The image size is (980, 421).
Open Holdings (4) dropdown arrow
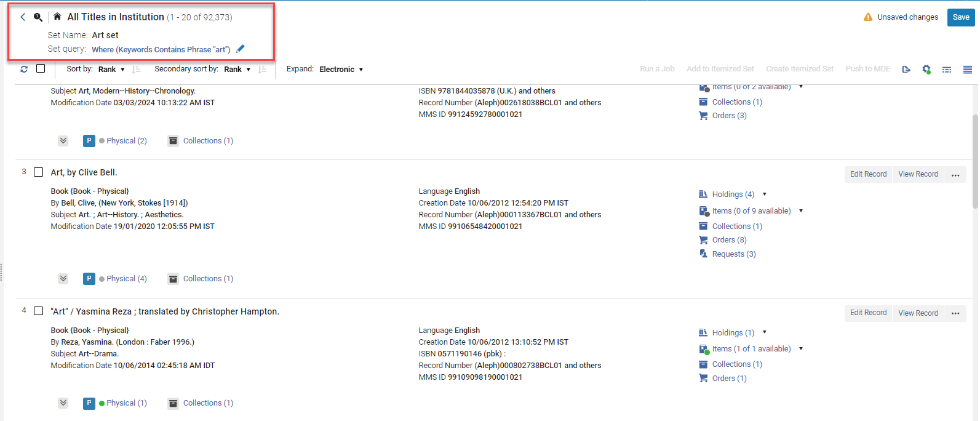765,194
